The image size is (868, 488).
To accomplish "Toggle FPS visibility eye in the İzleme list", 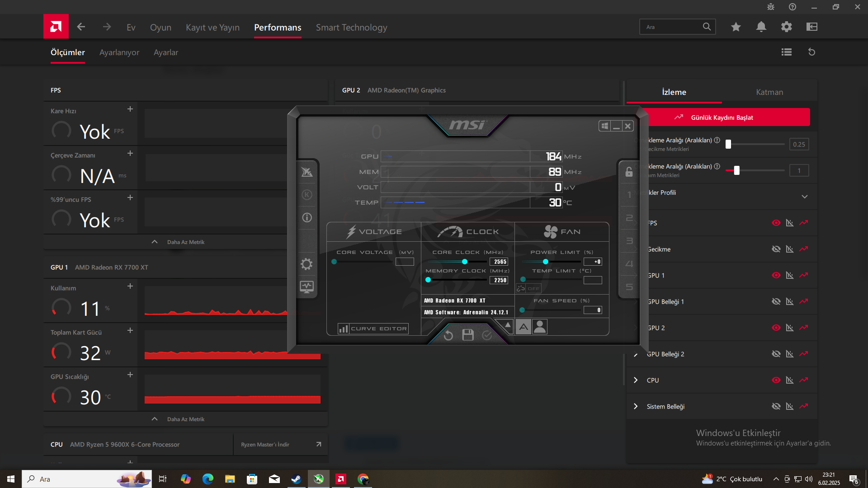I will coord(776,223).
